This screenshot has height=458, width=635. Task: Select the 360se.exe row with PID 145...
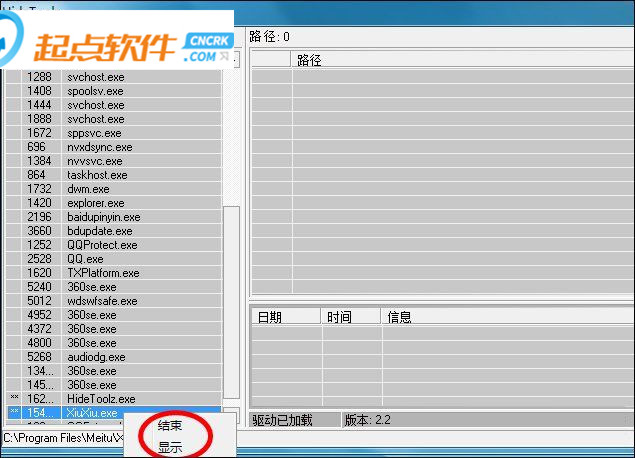point(114,385)
